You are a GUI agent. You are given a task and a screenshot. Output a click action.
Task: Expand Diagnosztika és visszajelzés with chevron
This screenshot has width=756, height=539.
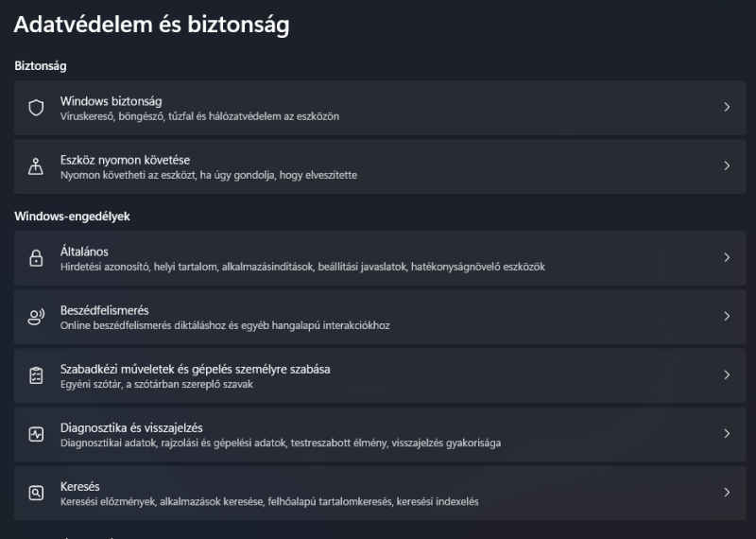tap(727, 434)
